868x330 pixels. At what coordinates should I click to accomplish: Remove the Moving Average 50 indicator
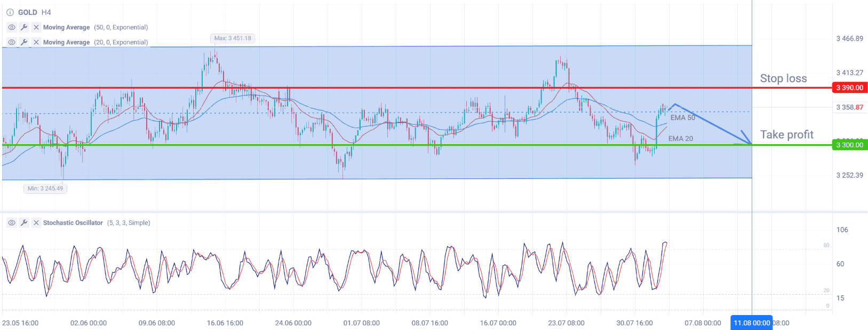tap(36, 27)
